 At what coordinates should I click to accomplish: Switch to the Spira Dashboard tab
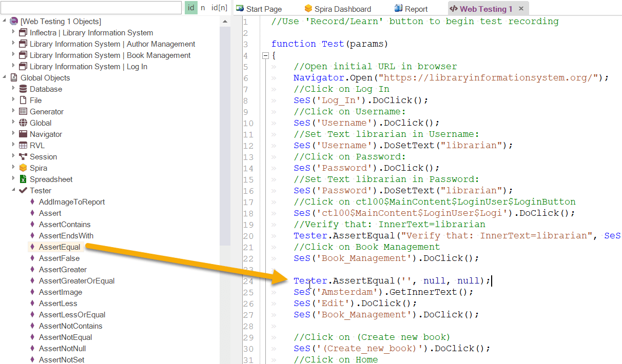[x=338, y=8]
